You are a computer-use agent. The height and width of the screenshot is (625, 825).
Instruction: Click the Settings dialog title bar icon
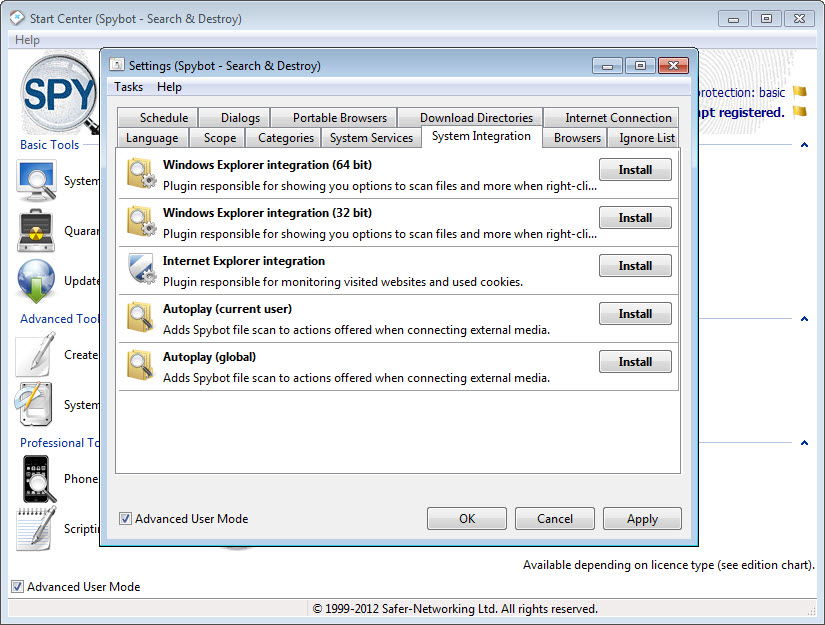[117, 65]
